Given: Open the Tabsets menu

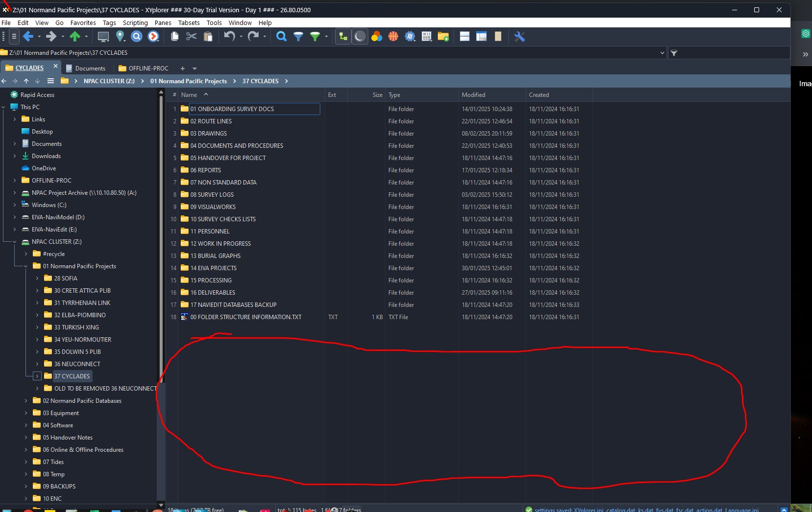Looking at the screenshot, I should (189, 23).
